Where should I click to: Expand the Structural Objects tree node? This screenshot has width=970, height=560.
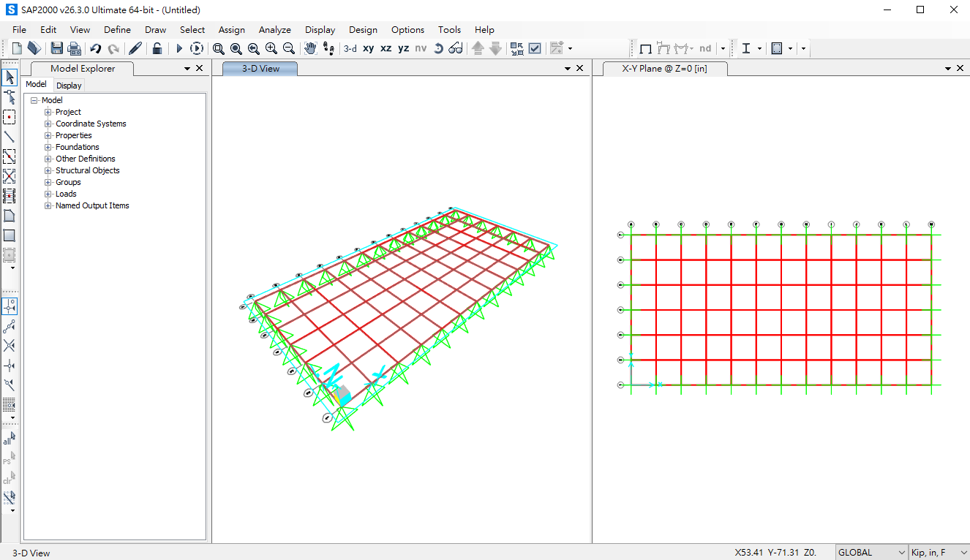click(48, 170)
